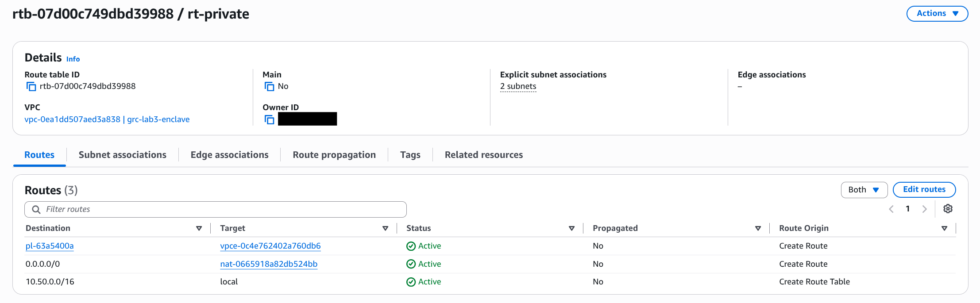Click Create Route origin of pl-63a5400a row
The width and height of the screenshot is (980, 303).
[x=803, y=246]
